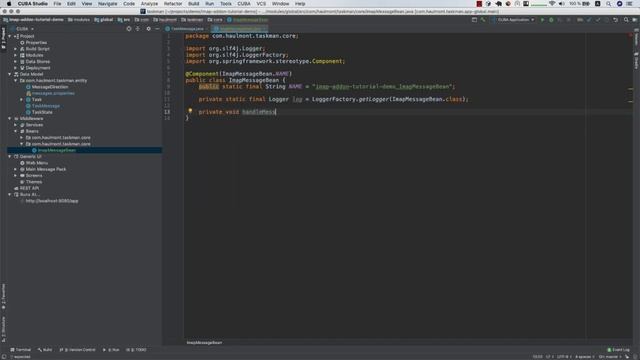Hide the project tool window

pyautogui.click(x=157, y=29)
